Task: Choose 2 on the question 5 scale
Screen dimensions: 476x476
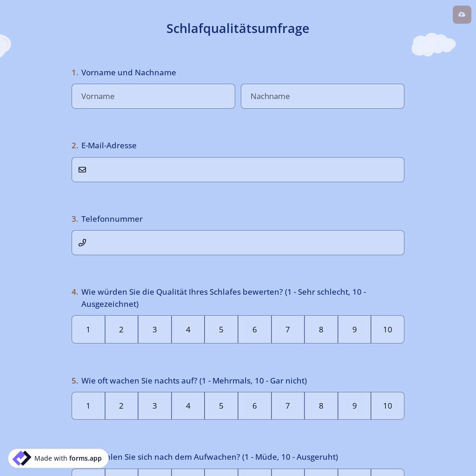Action: pyautogui.click(x=121, y=406)
